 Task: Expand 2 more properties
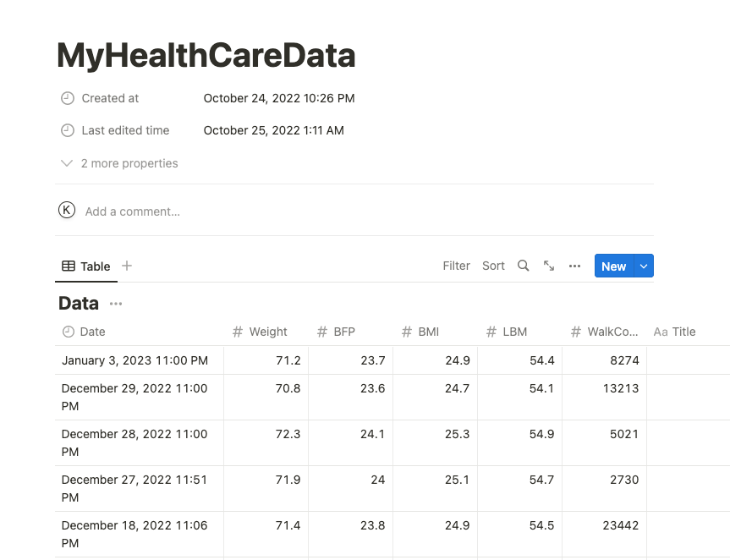pyautogui.click(x=120, y=163)
